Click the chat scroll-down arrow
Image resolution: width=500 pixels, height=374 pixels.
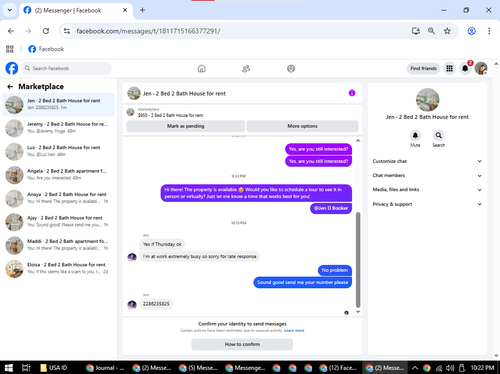[358, 312]
